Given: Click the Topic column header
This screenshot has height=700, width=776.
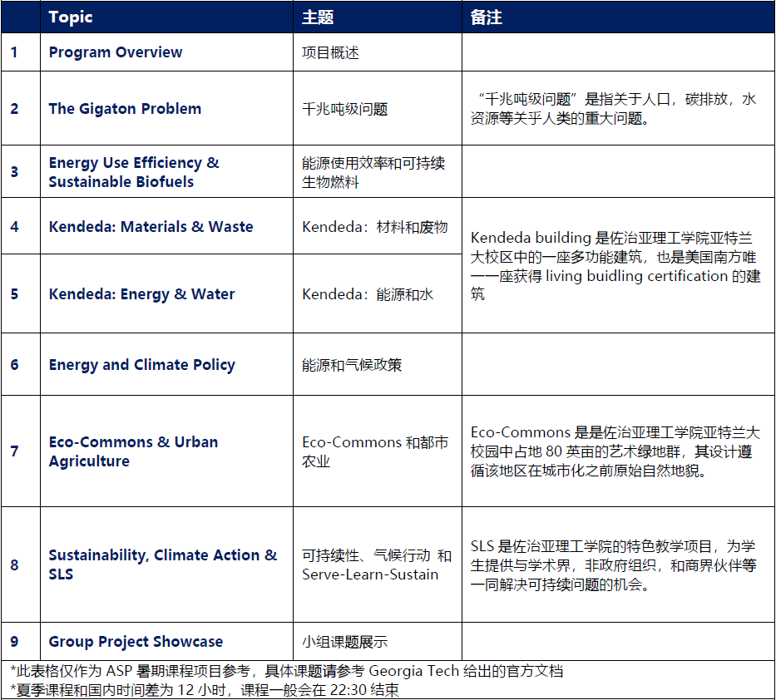Looking at the screenshot, I should pyautogui.click(x=72, y=17).
